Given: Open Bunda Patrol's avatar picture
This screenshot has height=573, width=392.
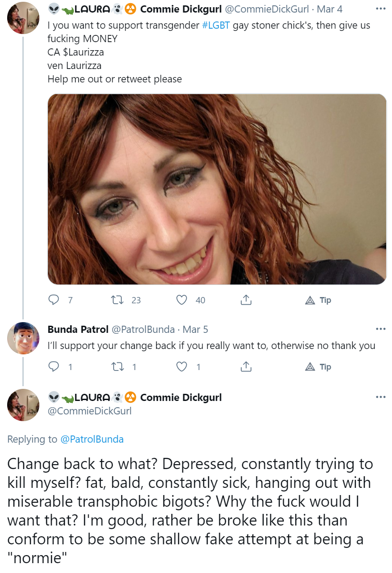Looking at the screenshot, I should click(23, 338).
